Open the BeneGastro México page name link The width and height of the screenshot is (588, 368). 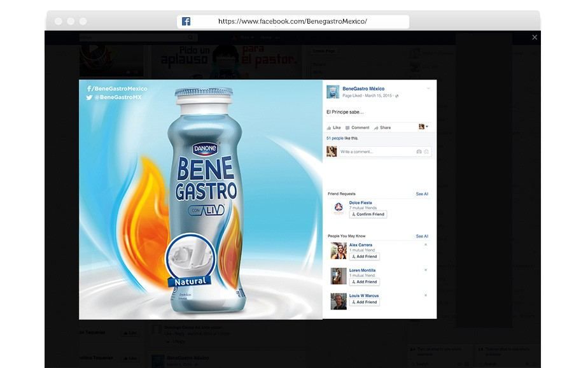[x=363, y=89]
